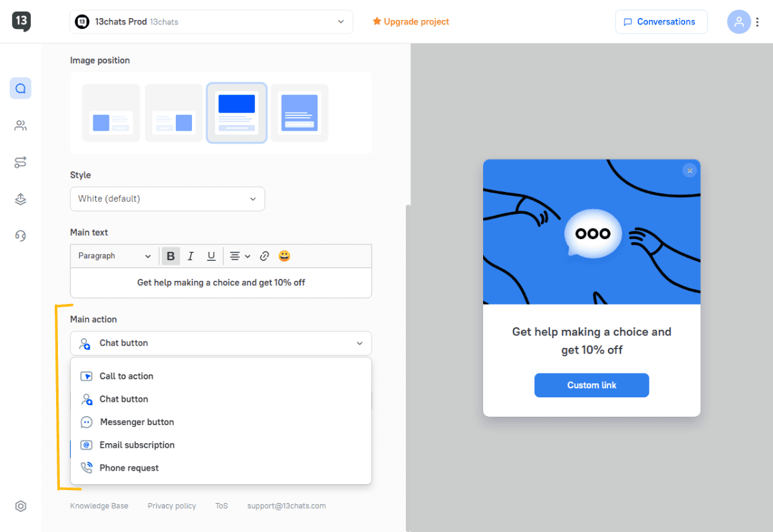Insert a link using chain icon
The height and width of the screenshot is (532, 773).
point(264,256)
